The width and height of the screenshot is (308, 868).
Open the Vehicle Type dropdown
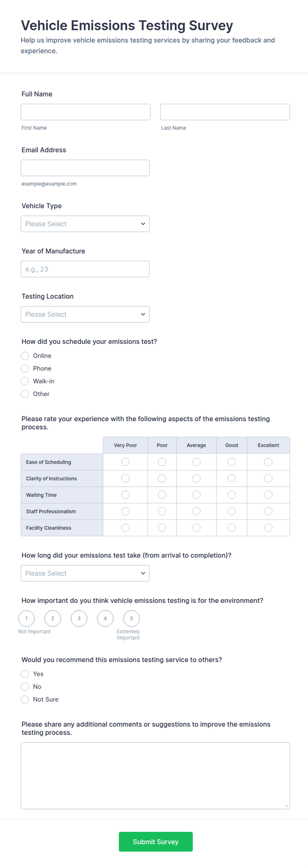pyautogui.click(x=85, y=224)
